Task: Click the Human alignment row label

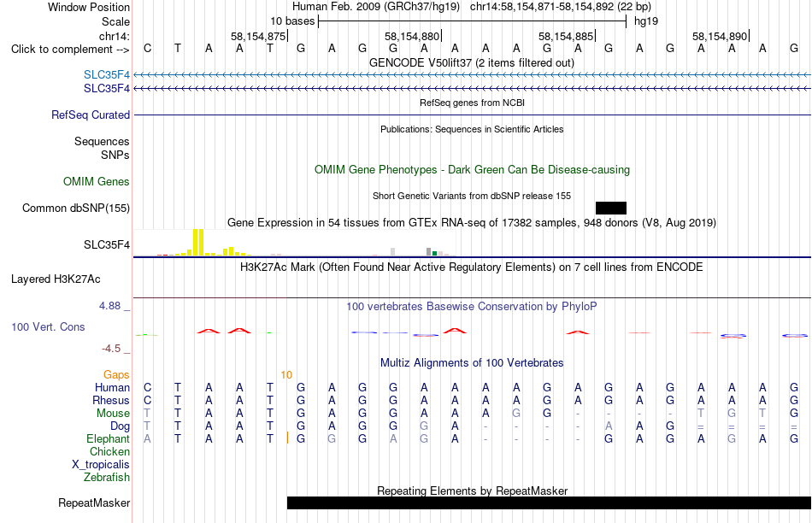Action: [x=112, y=387]
